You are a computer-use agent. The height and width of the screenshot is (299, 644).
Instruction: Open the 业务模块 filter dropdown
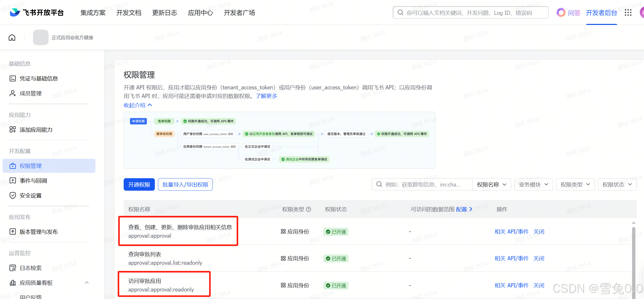[534, 184]
